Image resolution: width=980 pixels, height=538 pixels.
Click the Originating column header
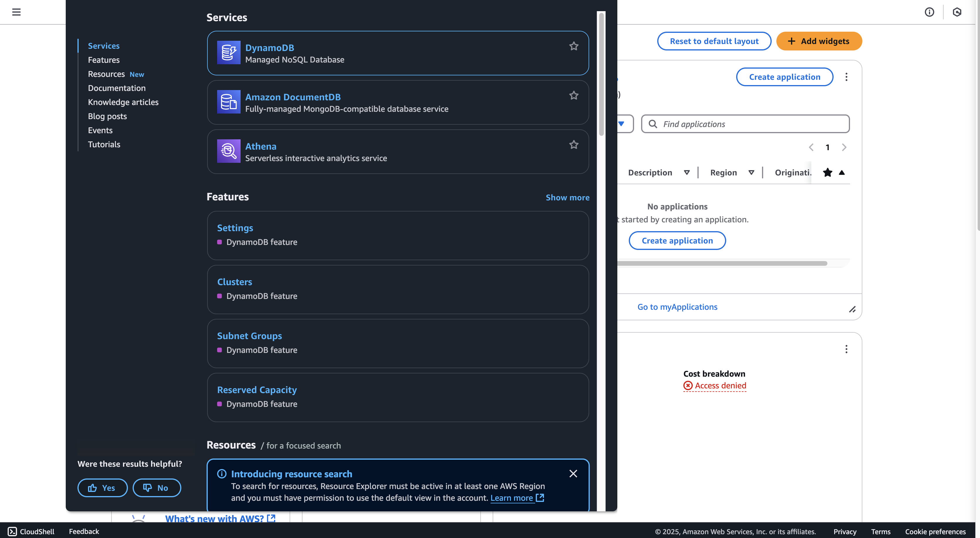(793, 173)
